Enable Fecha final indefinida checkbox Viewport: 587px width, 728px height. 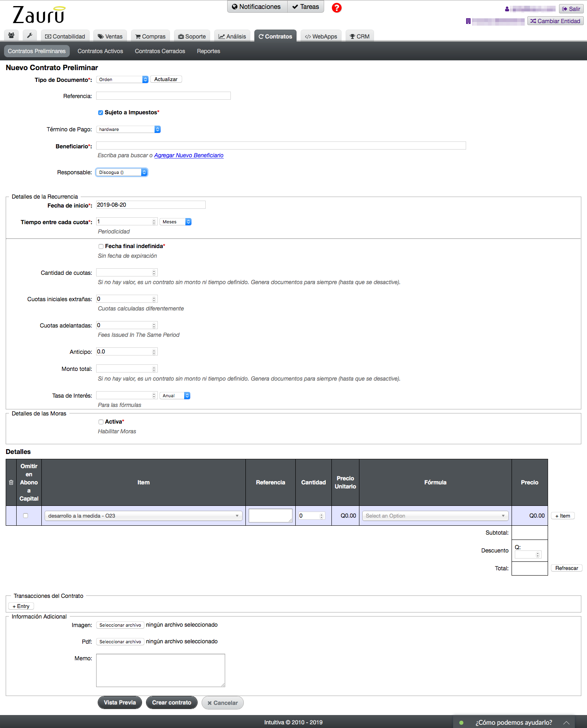[101, 246]
